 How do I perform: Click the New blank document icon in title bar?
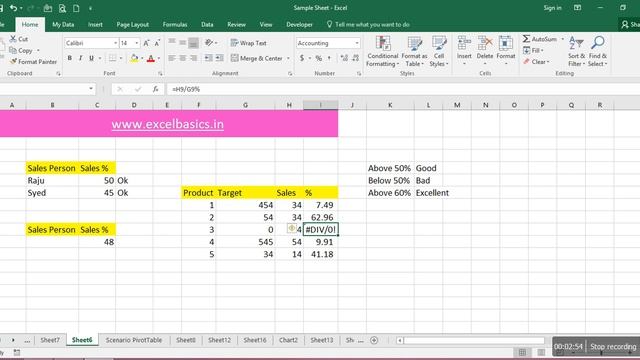pos(76,8)
